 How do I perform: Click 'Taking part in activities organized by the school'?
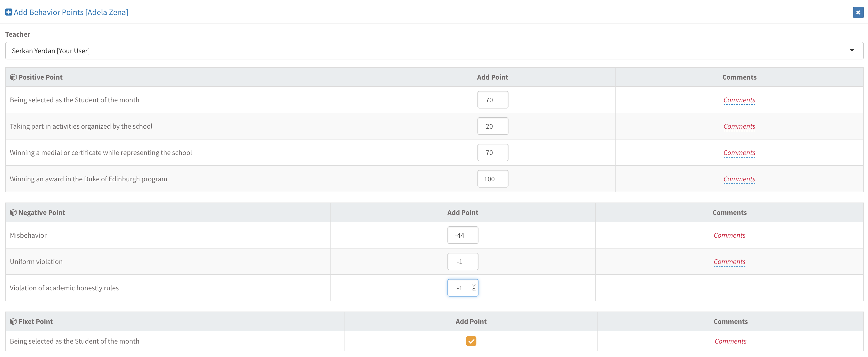point(81,126)
